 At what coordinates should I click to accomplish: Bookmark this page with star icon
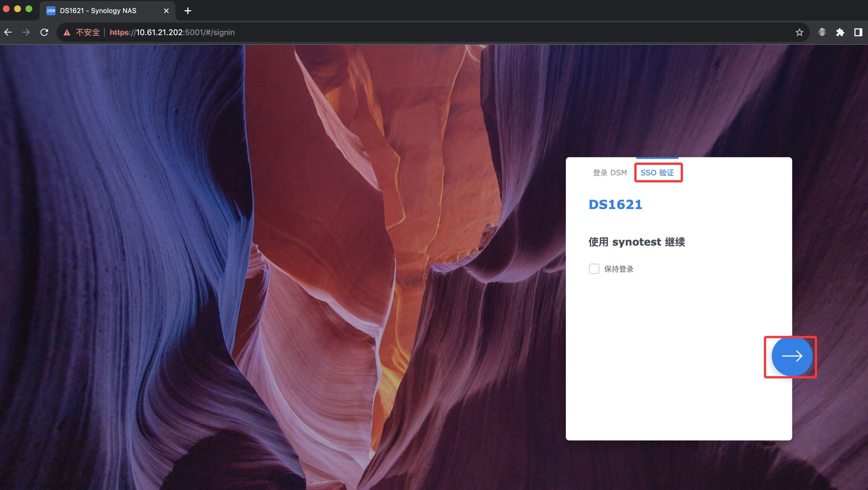(x=799, y=32)
